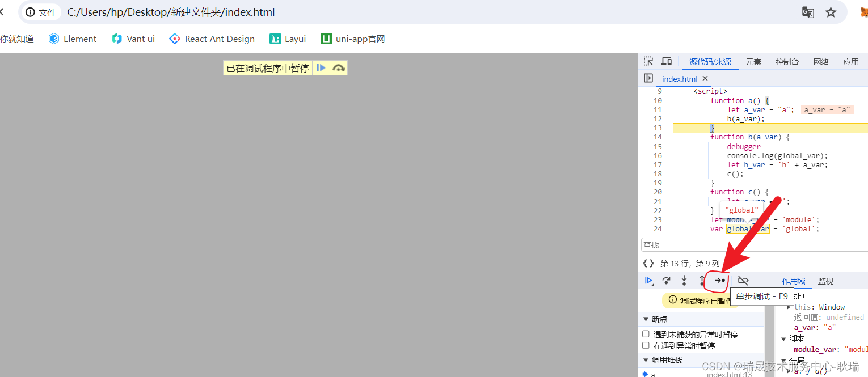
Task: Bookmark this page with star icon
Action: click(x=831, y=12)
